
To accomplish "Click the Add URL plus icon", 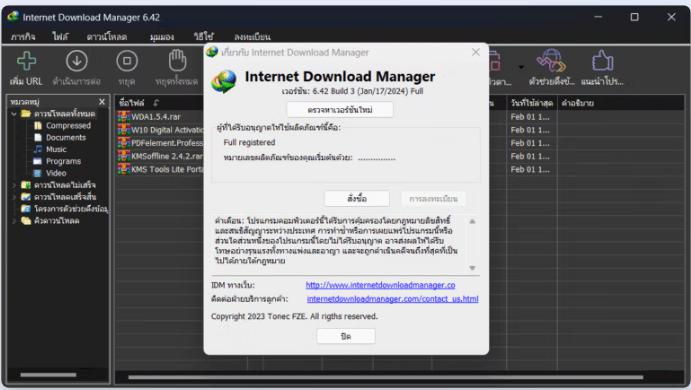I will point(26,61).
